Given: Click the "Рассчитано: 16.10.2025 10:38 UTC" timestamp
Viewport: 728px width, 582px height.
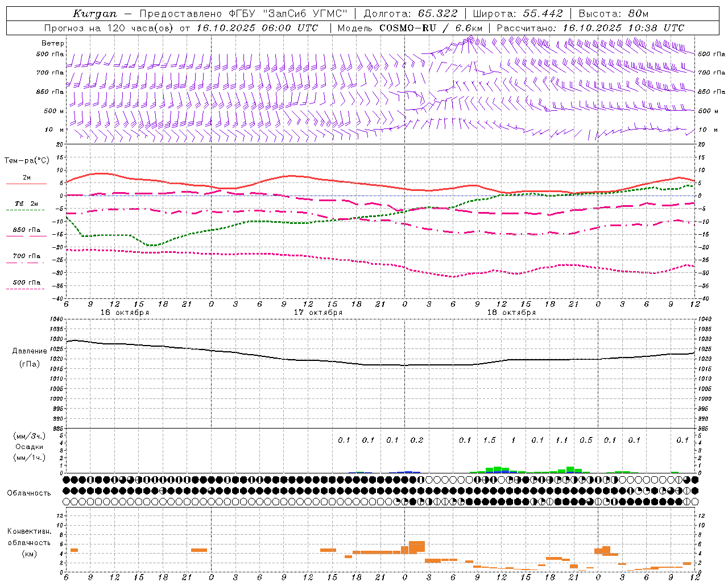Looking at the screenshot, I should [x=590, y=28].
